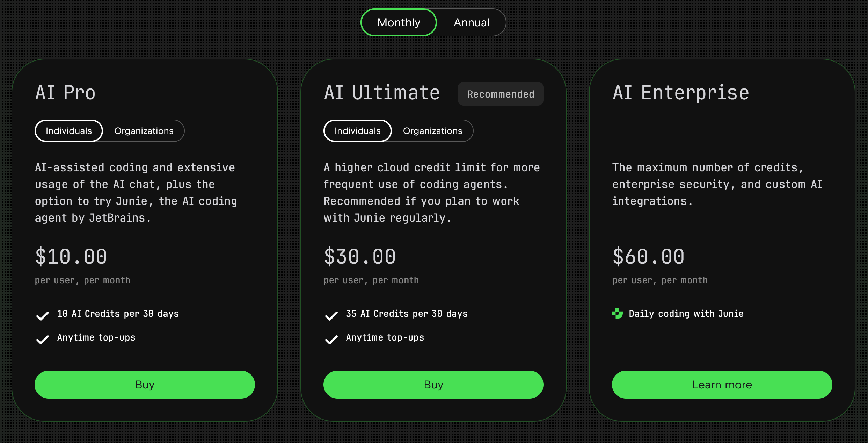Click the AI Pro plan title
Screen dimensions: 868x443
[65, 93]
